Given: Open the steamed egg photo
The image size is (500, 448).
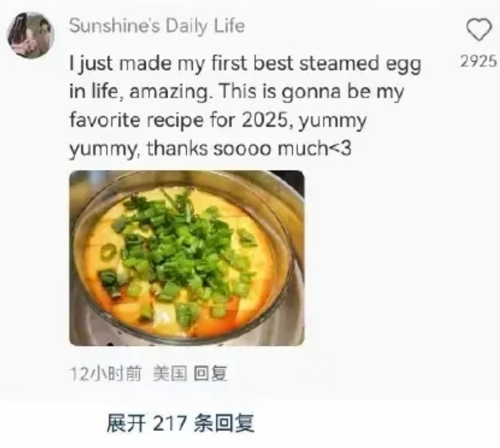Looking at the screenshot, I should point(186,258).
